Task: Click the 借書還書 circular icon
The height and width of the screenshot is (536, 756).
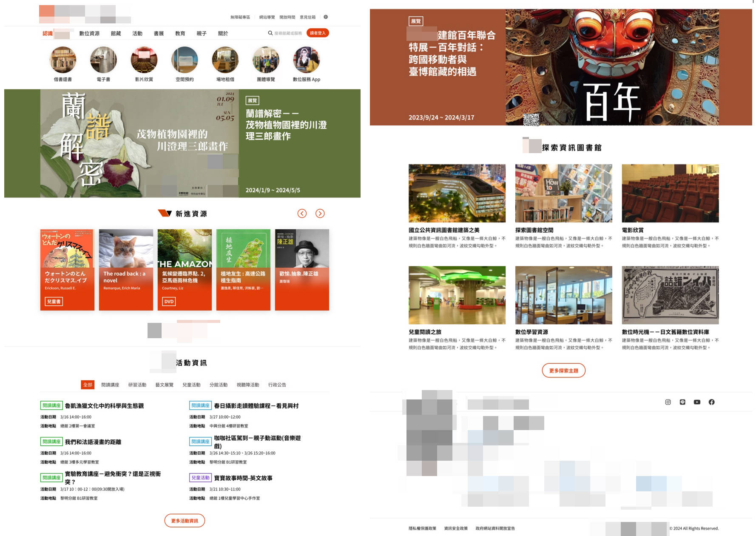Action: [63, 60]
